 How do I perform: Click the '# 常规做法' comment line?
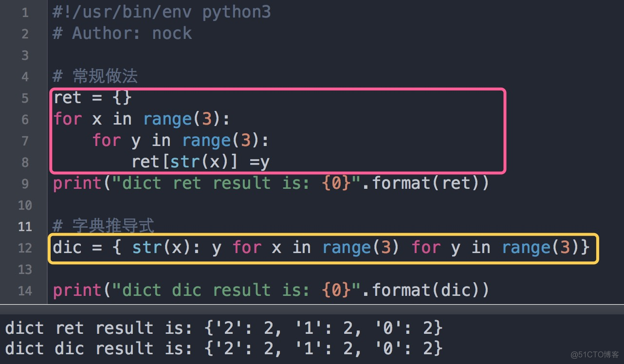pyautogui.click(x=95, y=76)
